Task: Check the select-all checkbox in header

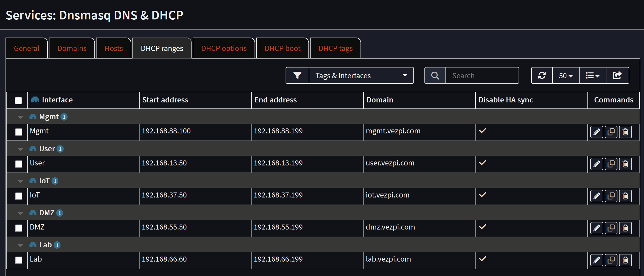Action: tap(18, 100)
